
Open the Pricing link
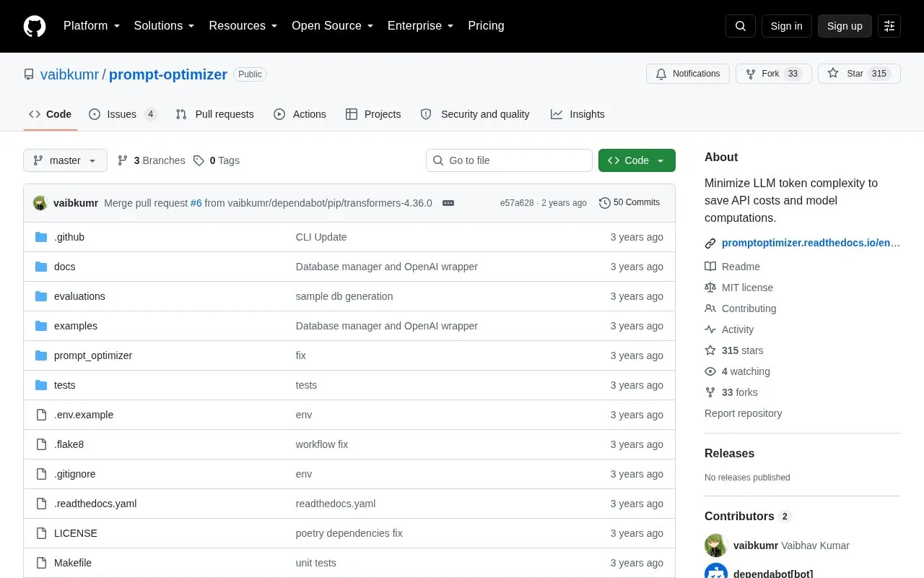tap(486, 26)
